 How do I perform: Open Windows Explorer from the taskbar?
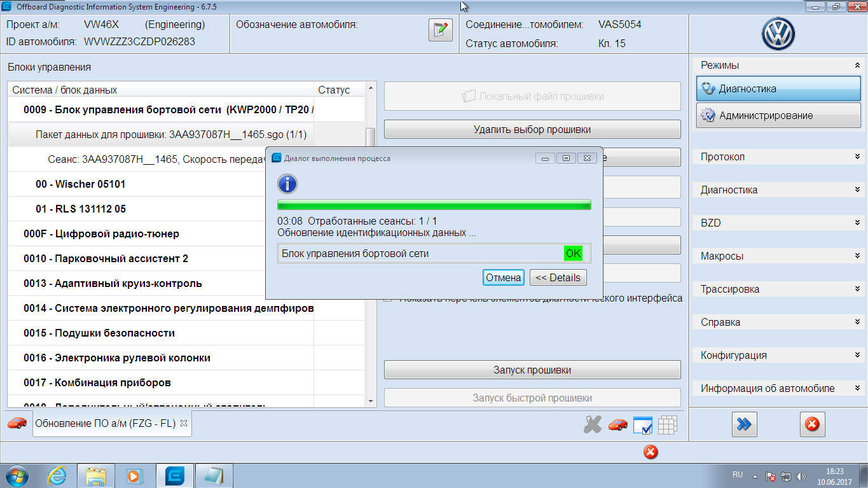pyautogui.click(x=96, y=476)
